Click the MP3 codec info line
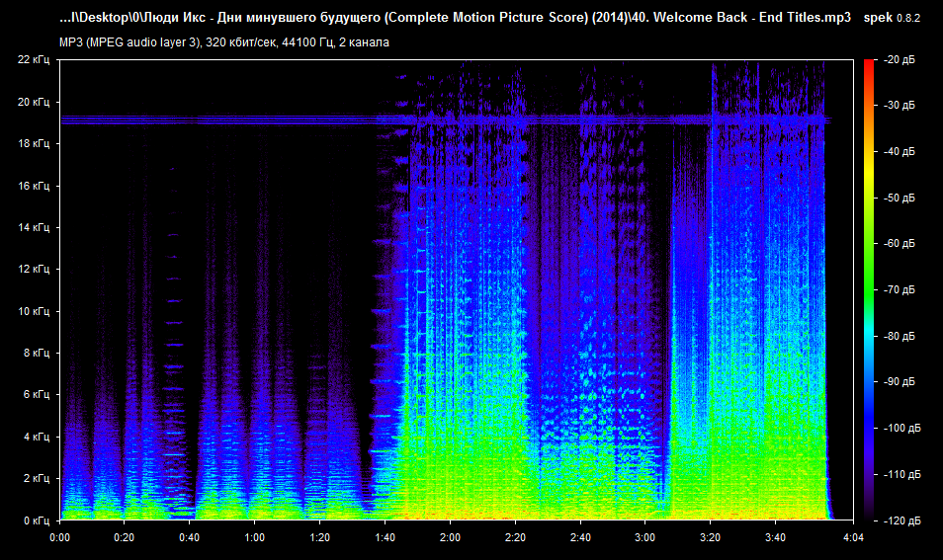The height and width of the screenshot is (560, 943). [x=223, y=42]
